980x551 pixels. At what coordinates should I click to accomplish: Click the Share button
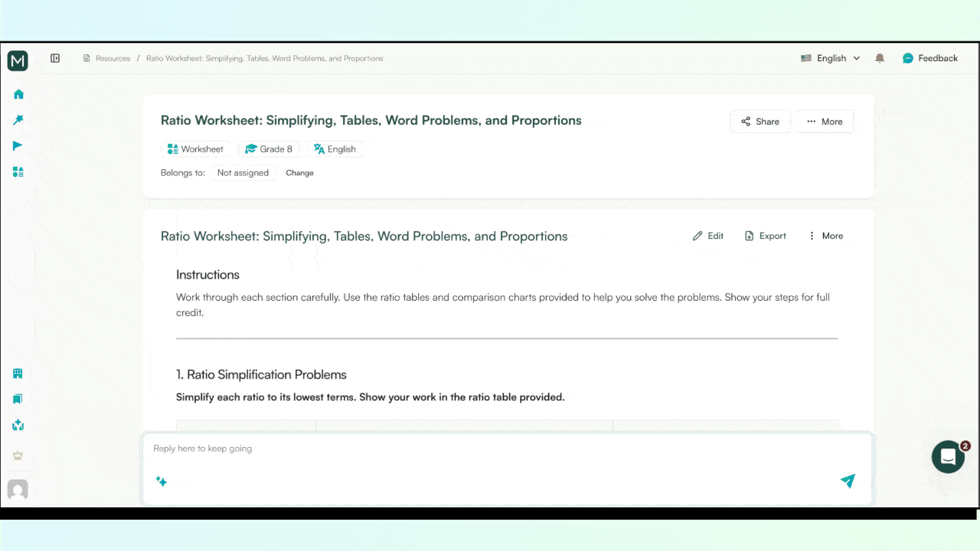click(760, 122)
